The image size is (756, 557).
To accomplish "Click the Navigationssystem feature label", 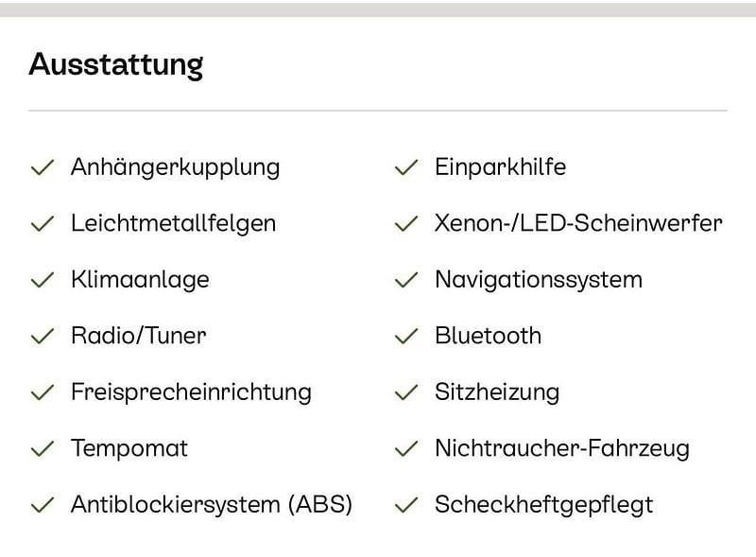I will tap(539, 280).
